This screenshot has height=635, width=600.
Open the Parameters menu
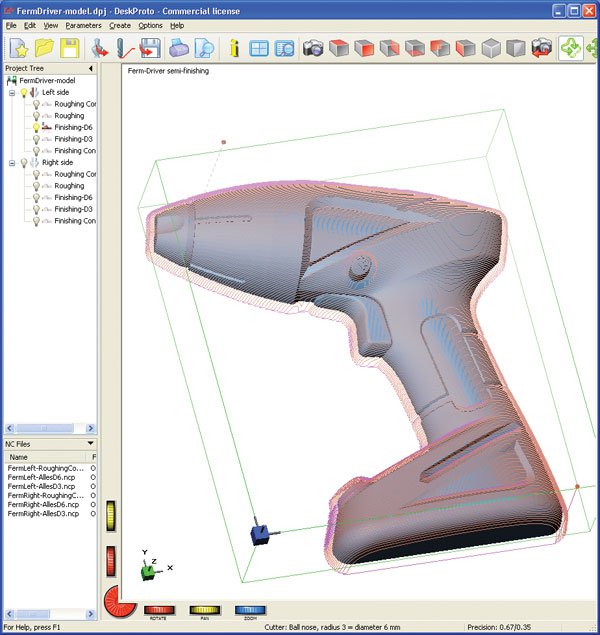tap(83, 24)
